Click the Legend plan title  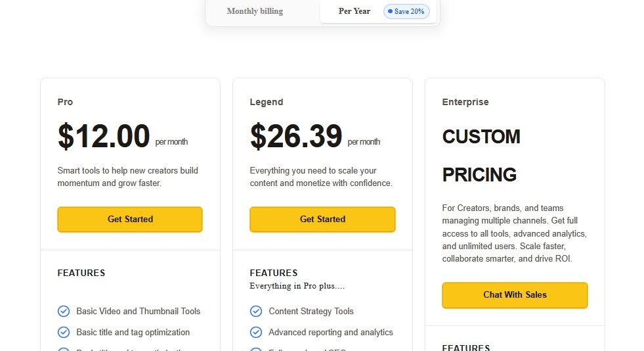pyautogui.click(x=267, y=102)
